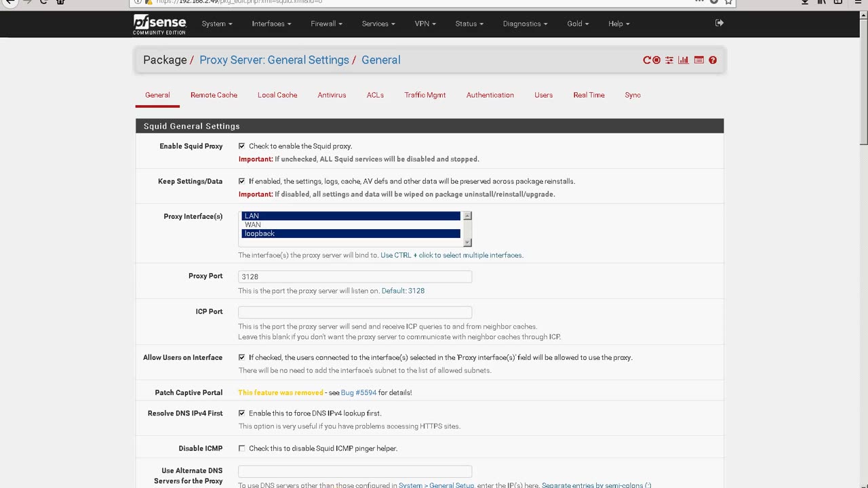This screenshot has width=868, height=488.
Task: Open the Gold dropdown menu
Action: [x=578, y=24]
